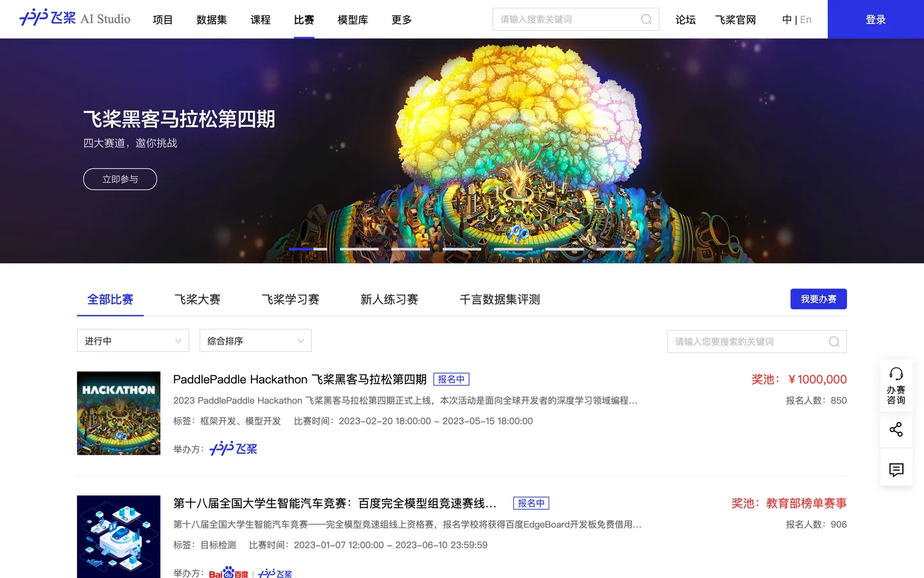924x578 pixels.
Task: Switch to the 新人练习赛 tab
Action: click(389, 299)
